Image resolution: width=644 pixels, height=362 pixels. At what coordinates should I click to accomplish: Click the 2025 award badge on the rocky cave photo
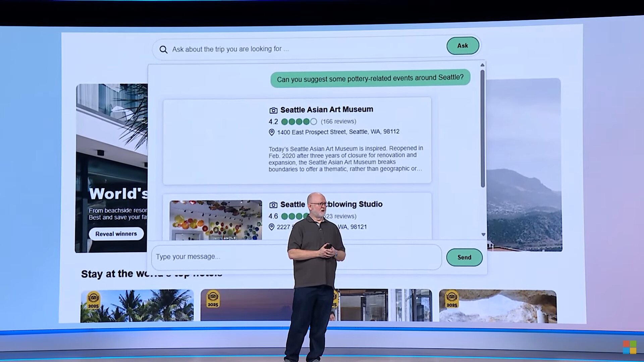[452, 299]
